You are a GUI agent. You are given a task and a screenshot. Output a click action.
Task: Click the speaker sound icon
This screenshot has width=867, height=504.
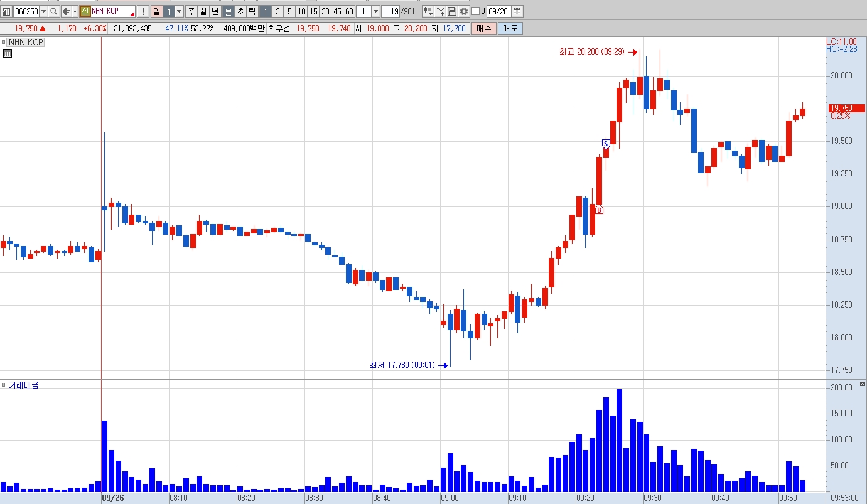66,11
